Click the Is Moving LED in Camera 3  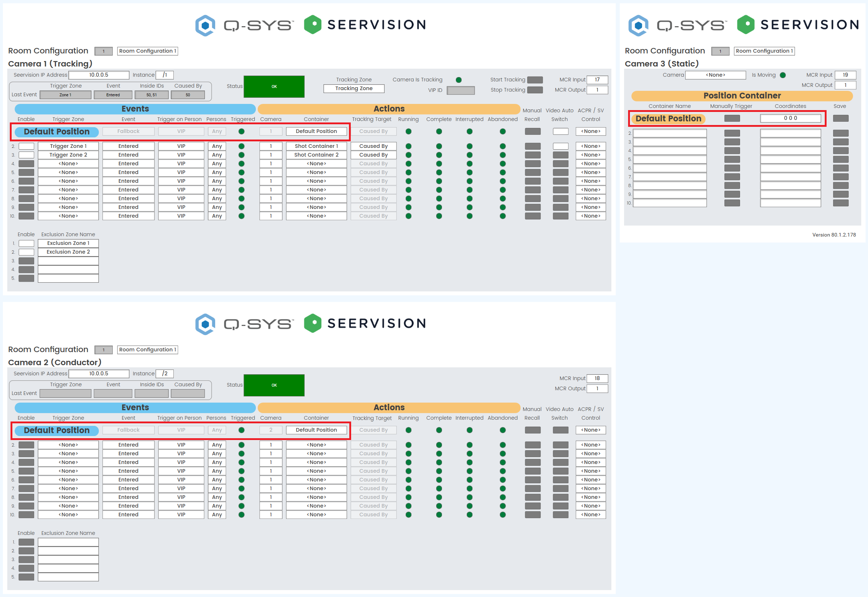point(782,75)
